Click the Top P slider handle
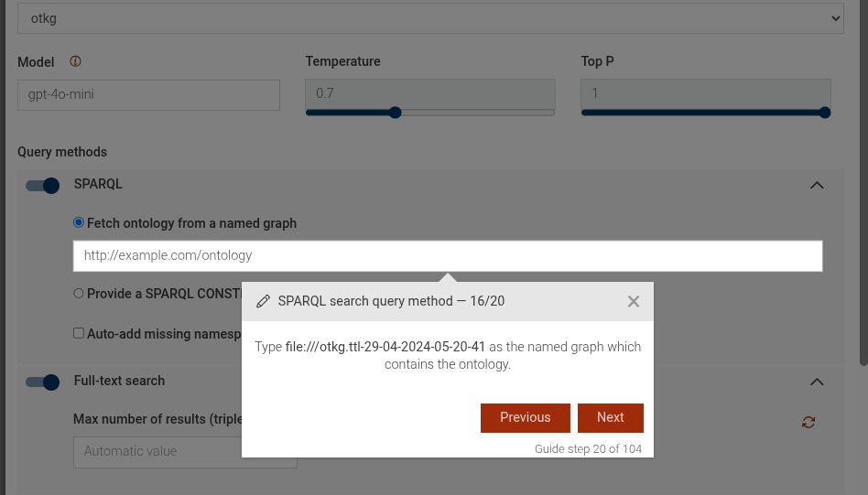 (x=825, y=113)
